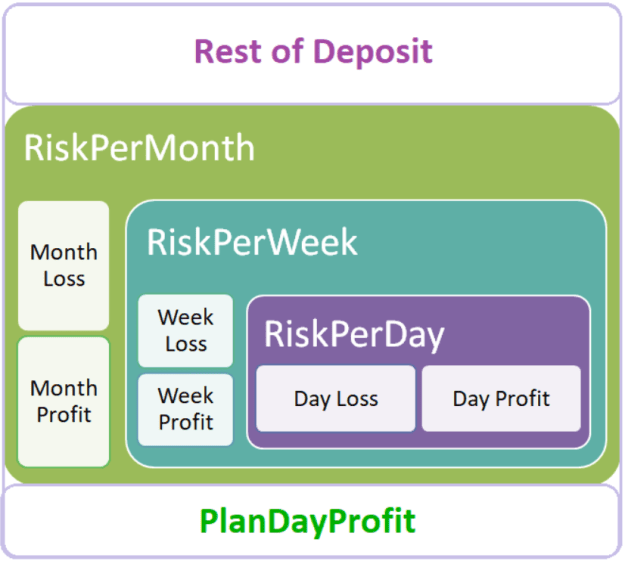This screenshot has height=561, width=625.
Task: Click the purple Rest of Deposit title
Action: (x=313, y=51)
